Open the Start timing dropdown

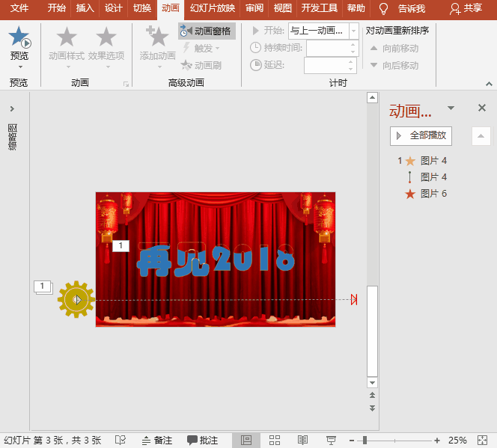pos(353,31)
